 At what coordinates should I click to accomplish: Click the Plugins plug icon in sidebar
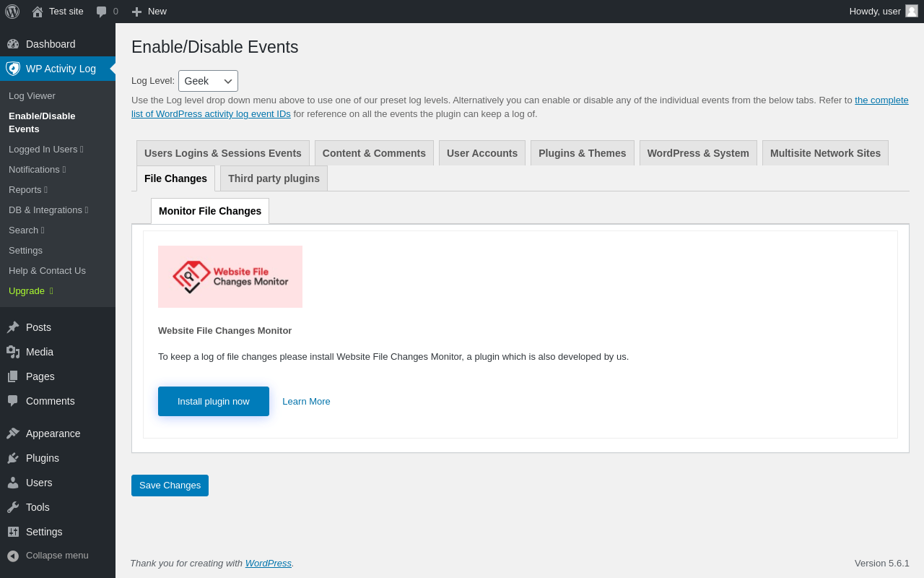pos(13,458)
